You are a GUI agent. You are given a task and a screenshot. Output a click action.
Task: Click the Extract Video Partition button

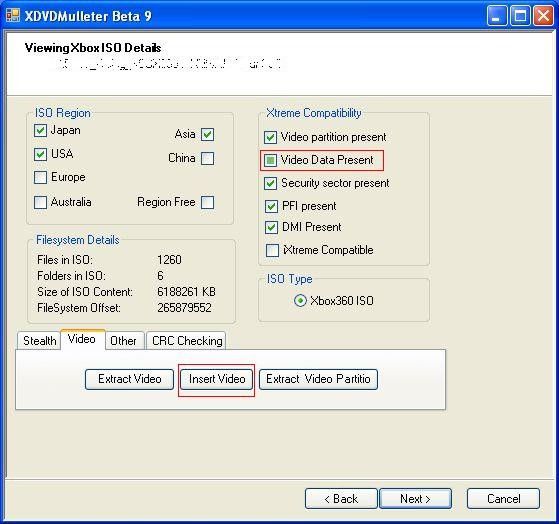coord(318,379)
